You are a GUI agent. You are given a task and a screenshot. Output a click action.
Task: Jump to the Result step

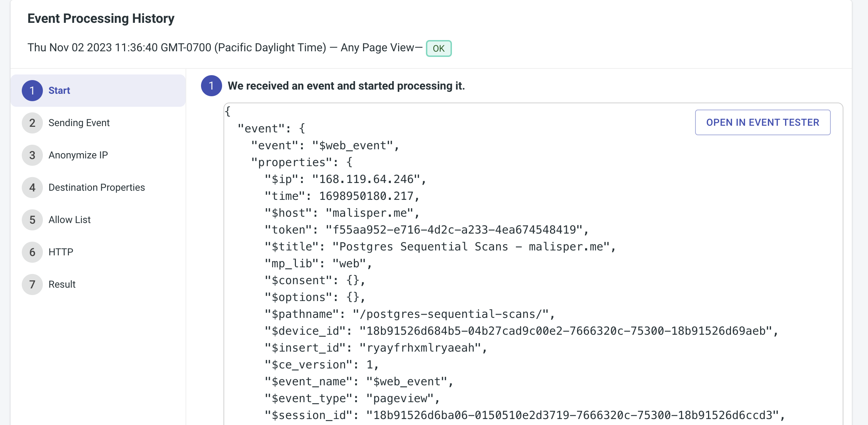coord(62,285)
